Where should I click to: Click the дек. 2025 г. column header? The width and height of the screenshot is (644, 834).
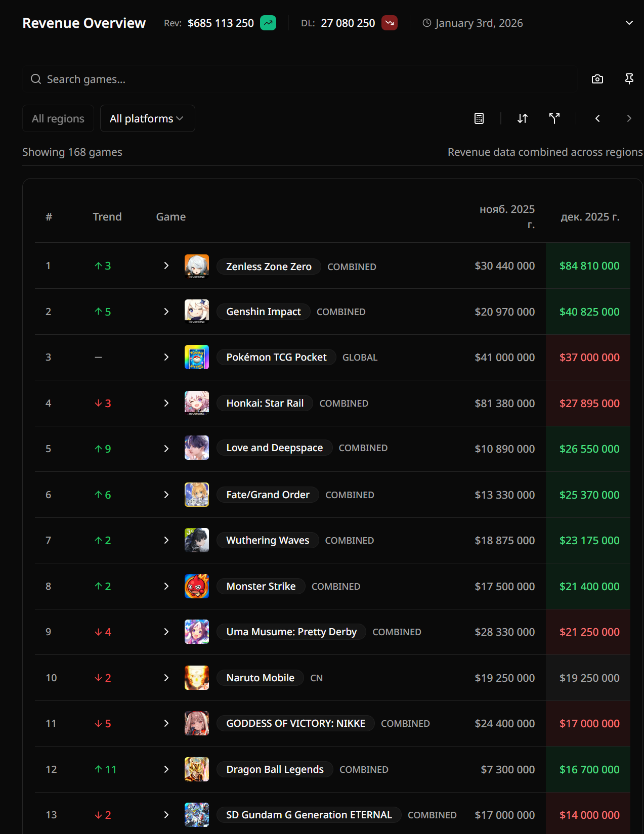(x=589, y=217)
